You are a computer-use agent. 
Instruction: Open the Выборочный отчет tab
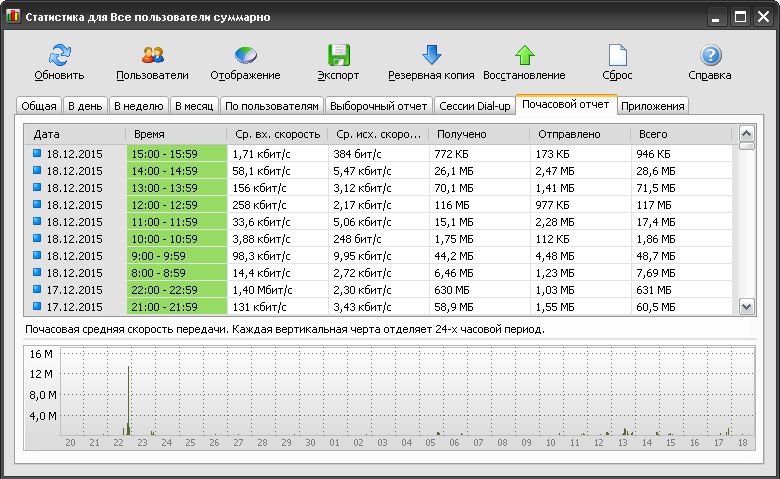tap(379, 106)
